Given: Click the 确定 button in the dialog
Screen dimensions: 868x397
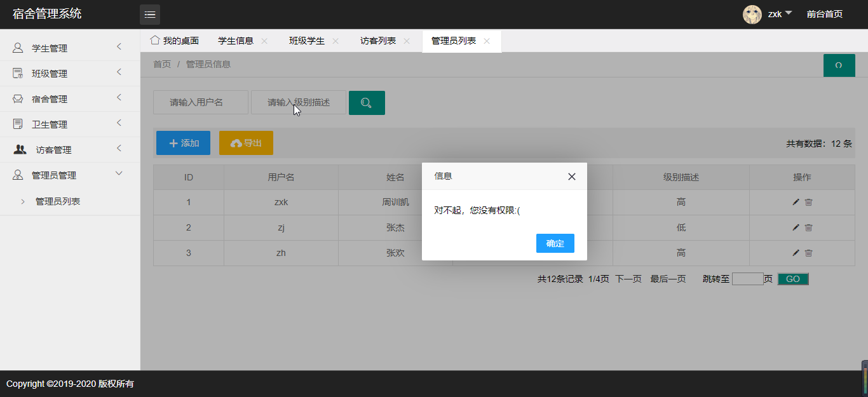Looking at the screenshot, I should pos(555,243).
